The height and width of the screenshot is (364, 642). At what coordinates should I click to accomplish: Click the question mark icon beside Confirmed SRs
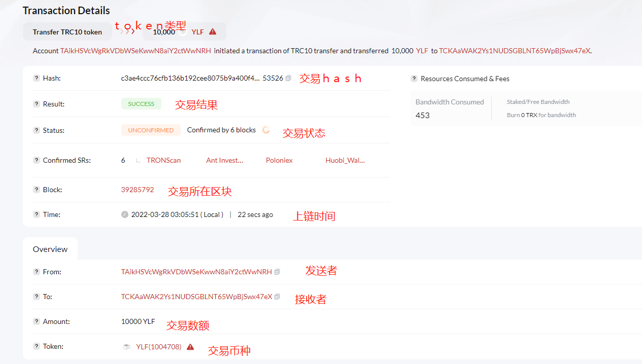(36, 160)
